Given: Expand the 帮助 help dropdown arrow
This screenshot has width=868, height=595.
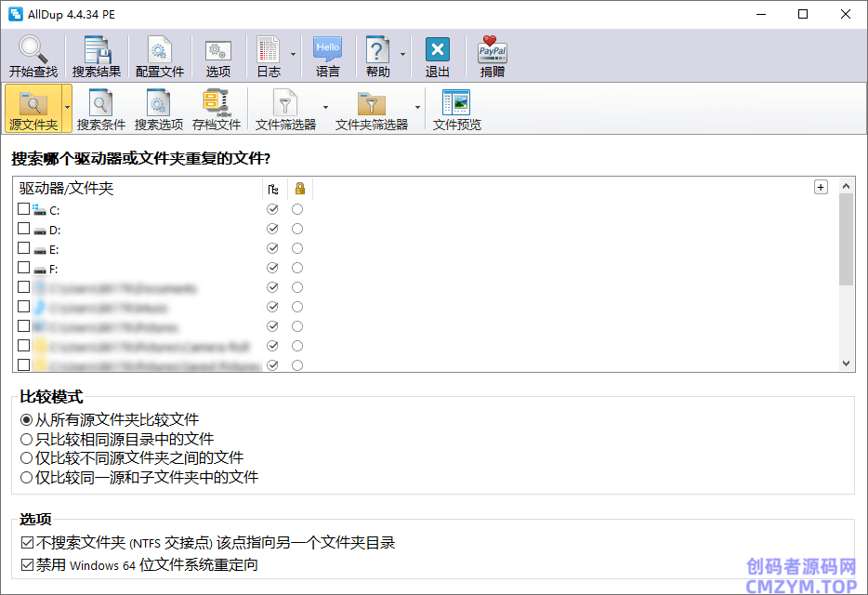Looking at the screenshot, I should pyautogui.click(x=403, y=55).
